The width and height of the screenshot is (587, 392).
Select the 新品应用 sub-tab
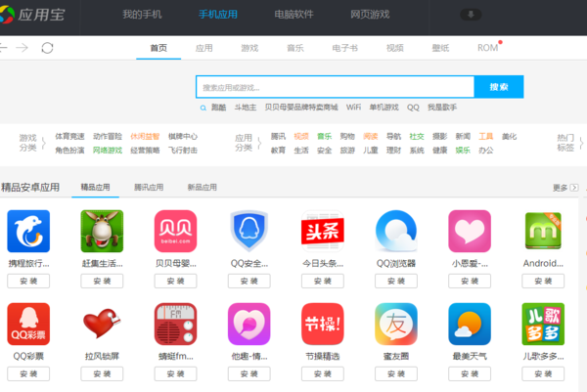point(203,187)
